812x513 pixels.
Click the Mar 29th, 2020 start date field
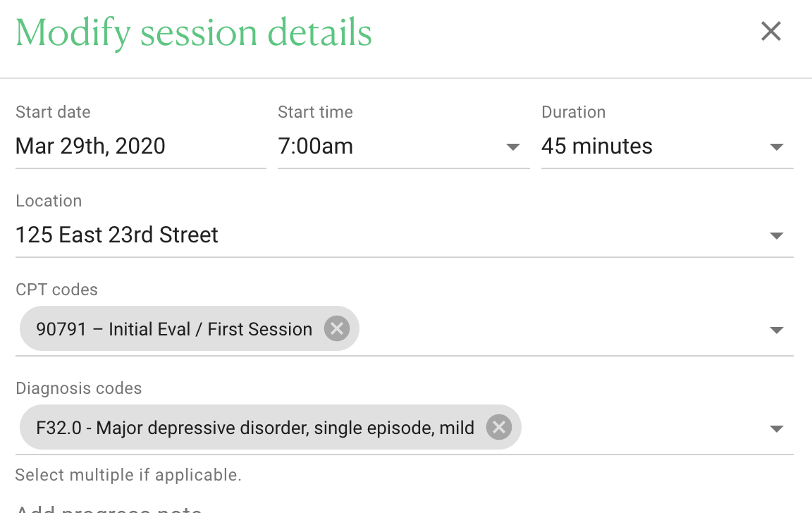tap(141, 147)
